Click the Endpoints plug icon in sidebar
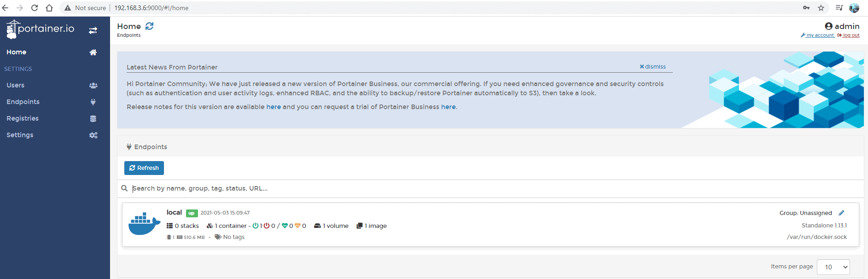 coord(93,102)
